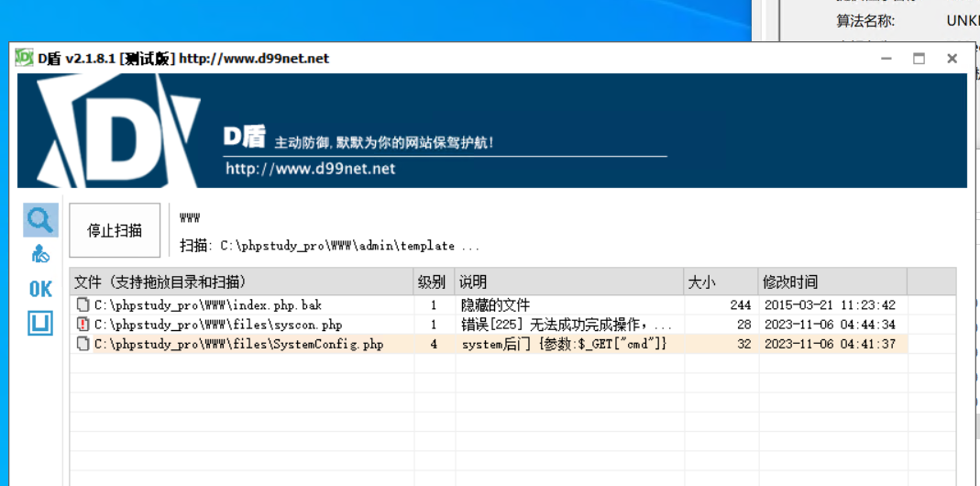Click red warning icon of syscon.php row

click(x=83, y=325)
